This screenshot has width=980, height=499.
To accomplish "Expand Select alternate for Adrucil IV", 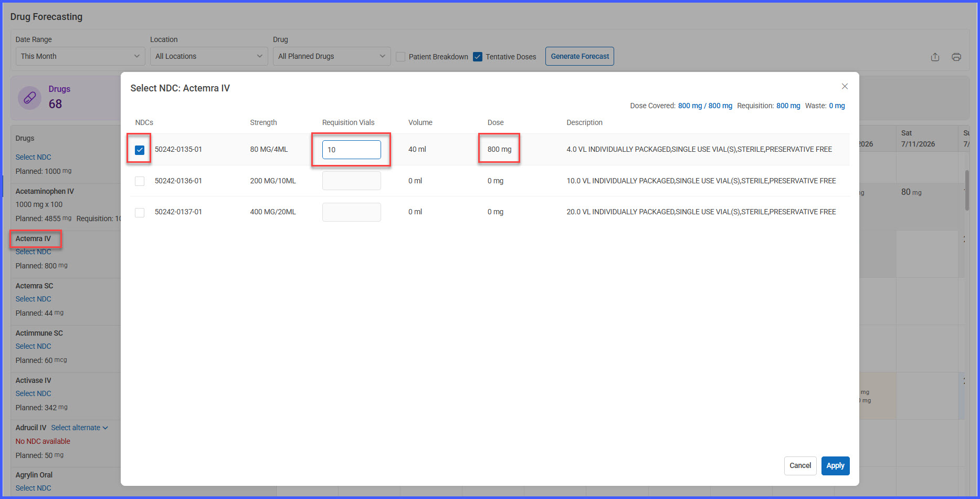I will [x=79, y=428].
